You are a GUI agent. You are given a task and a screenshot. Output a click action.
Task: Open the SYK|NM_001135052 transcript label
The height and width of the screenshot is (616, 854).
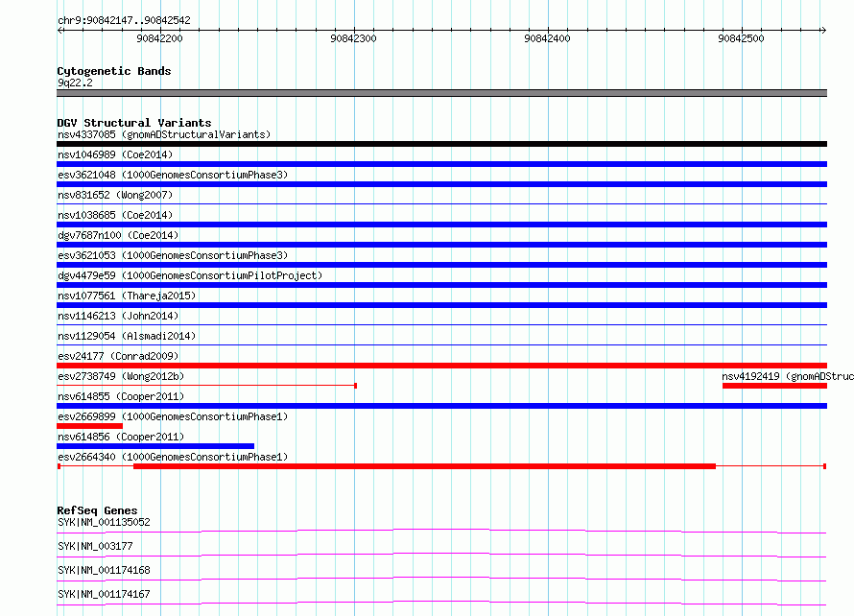click(104, 522)
